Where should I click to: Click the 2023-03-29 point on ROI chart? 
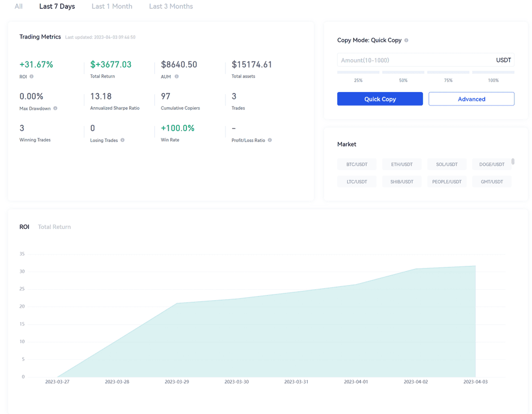point(177,303)
